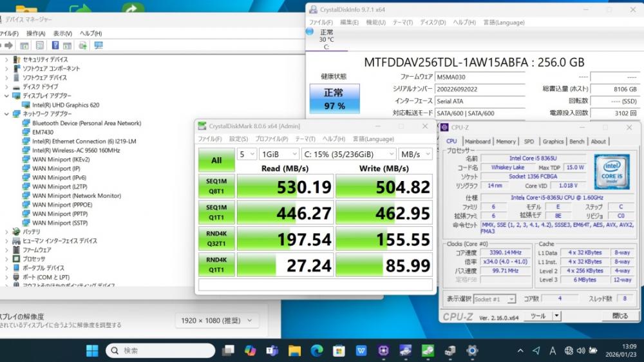
Task: Open 操作(A) menu in Device Manager
Action: pyautogui.click(x=35, y=33)
